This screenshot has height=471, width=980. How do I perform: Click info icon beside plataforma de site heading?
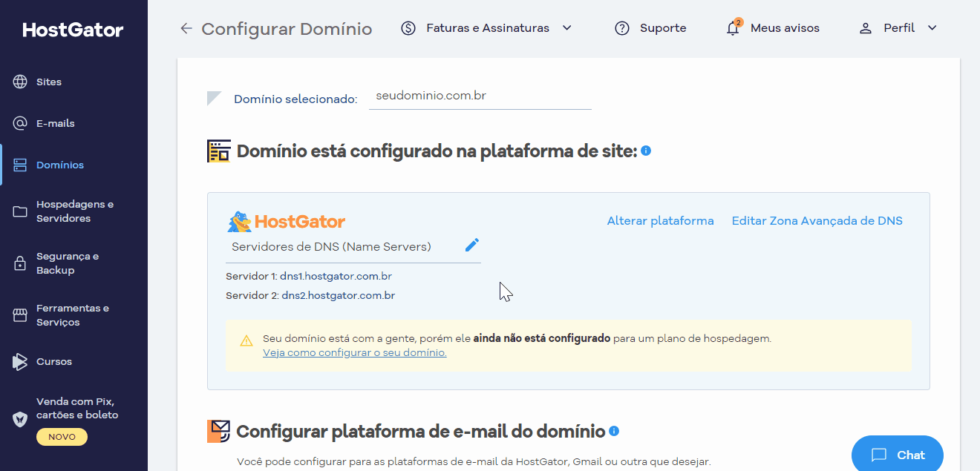click(x=646, y=151)
